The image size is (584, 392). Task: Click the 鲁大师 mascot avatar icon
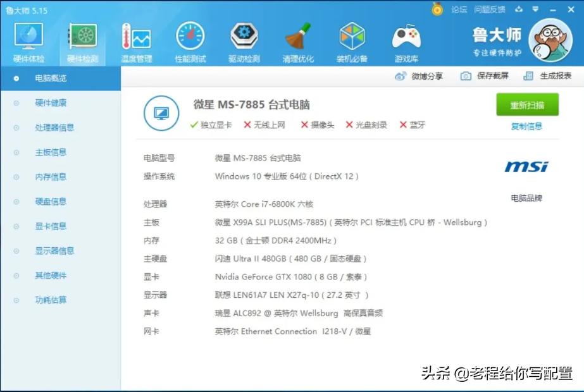coord(550,39)
